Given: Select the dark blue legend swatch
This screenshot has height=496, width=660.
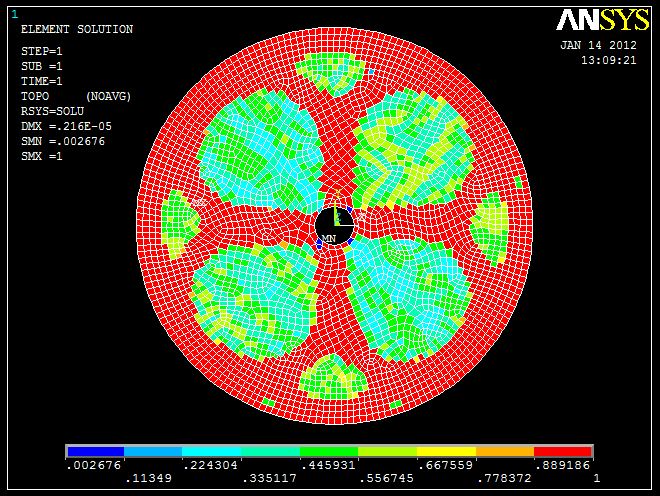Looking at the screenshot, I should click(95, 452).
